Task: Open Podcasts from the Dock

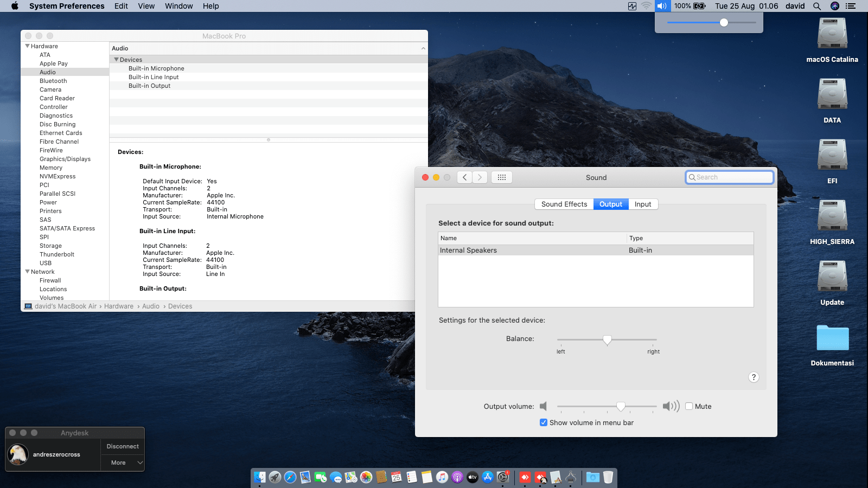Action: (457, 477)
